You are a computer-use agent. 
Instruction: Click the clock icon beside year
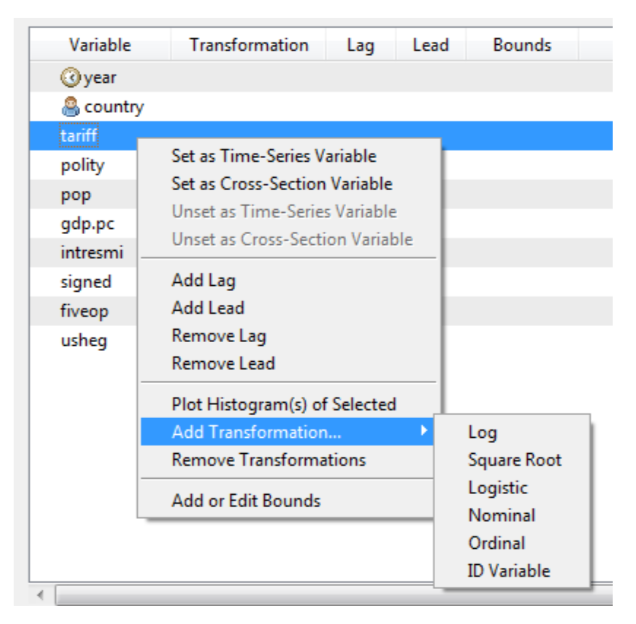[x=71, y=77]
